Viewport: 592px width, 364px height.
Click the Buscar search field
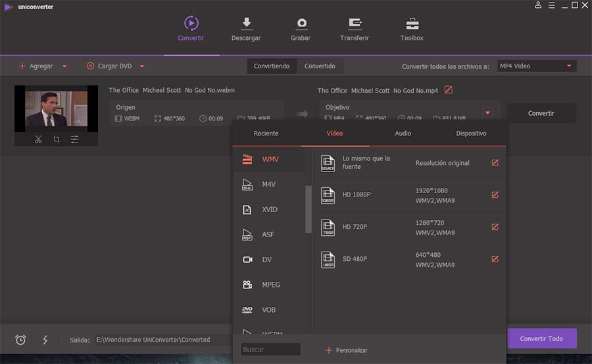click(271, 350)
